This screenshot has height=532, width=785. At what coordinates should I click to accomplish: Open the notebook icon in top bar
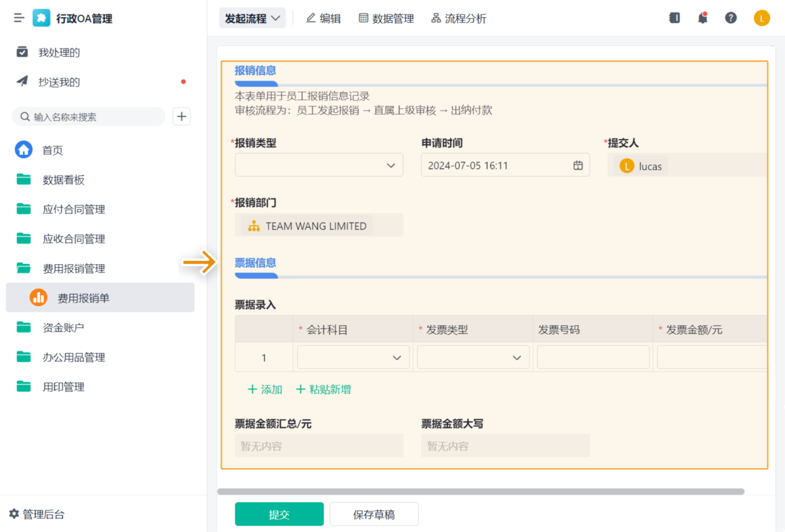[x=674, y=18]
